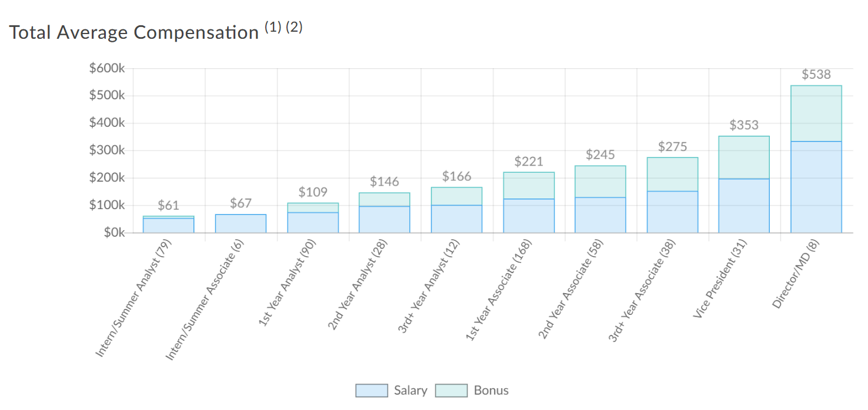Click the 3rd+ Year Associate bonus segment
Screen dimensions: 868x410
point(672,174)
